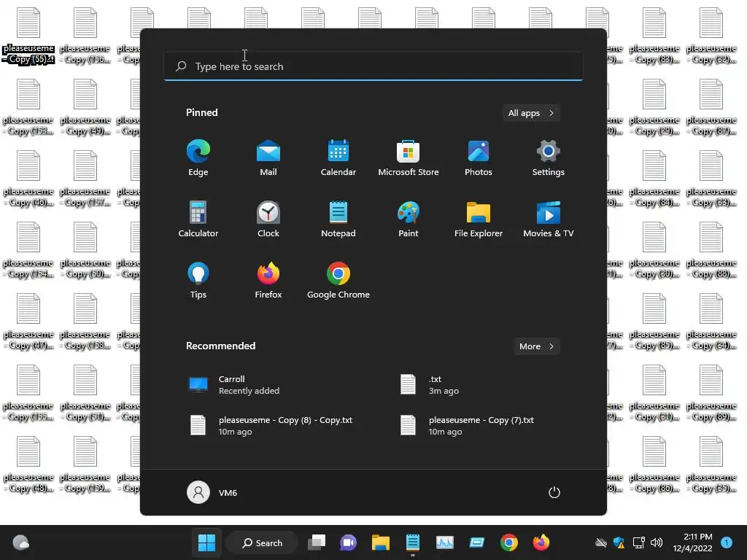
Task: Select desktop file pleaseuseme - Copy (48)
Action: 28,464
